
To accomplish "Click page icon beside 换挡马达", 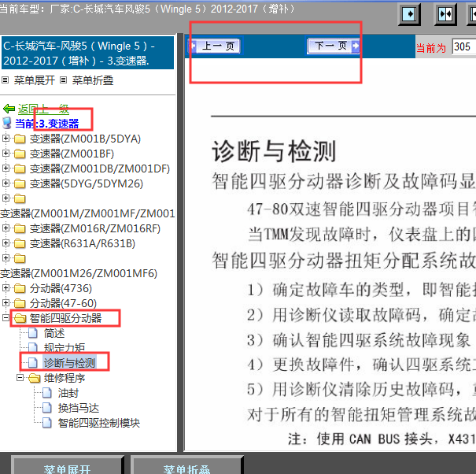I will tap(47, 408).
